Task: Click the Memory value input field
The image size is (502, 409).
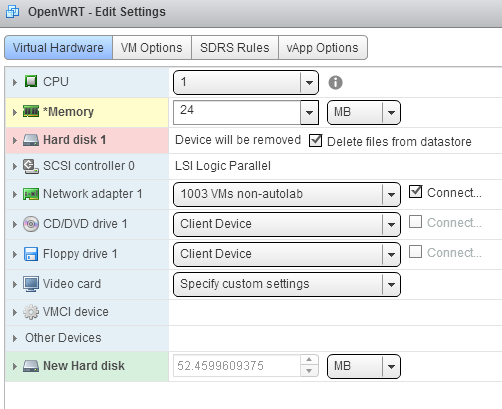Action: coord(237,112)
